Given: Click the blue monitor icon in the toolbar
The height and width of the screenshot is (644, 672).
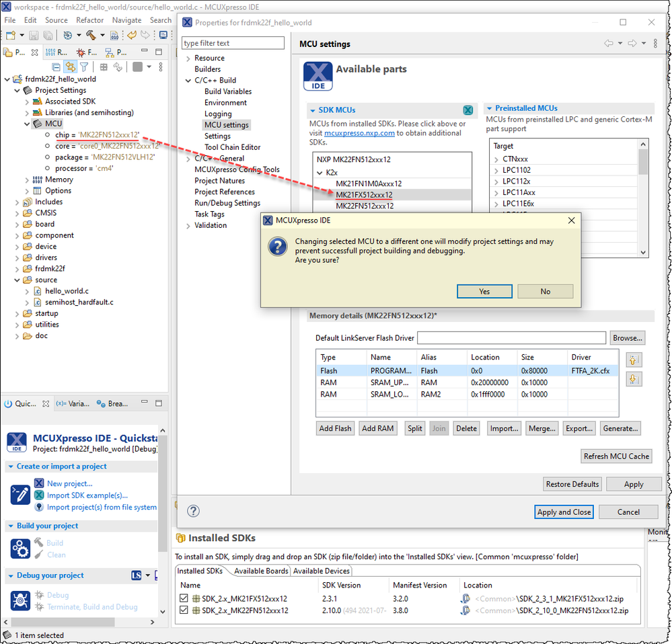Looking at the screenshot, I should coord(163,35).
